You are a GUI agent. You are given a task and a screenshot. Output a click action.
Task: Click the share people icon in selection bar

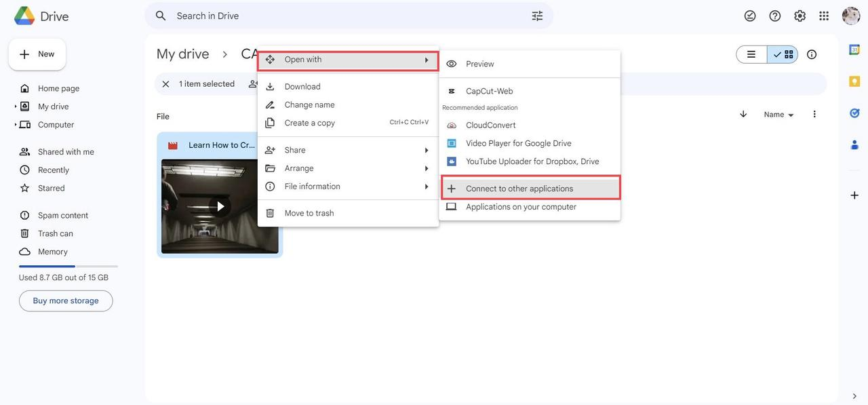point(253,84)
